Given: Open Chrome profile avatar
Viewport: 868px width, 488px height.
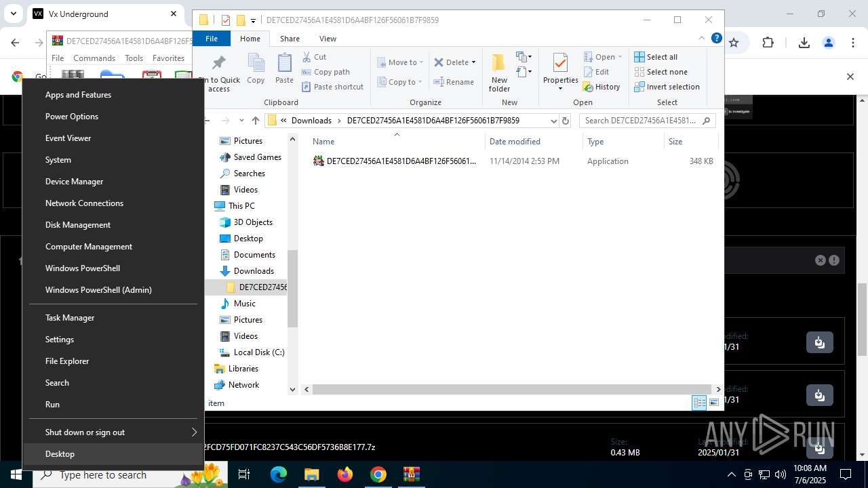Looking at the screenshot, I should click(x=828, y=43).
